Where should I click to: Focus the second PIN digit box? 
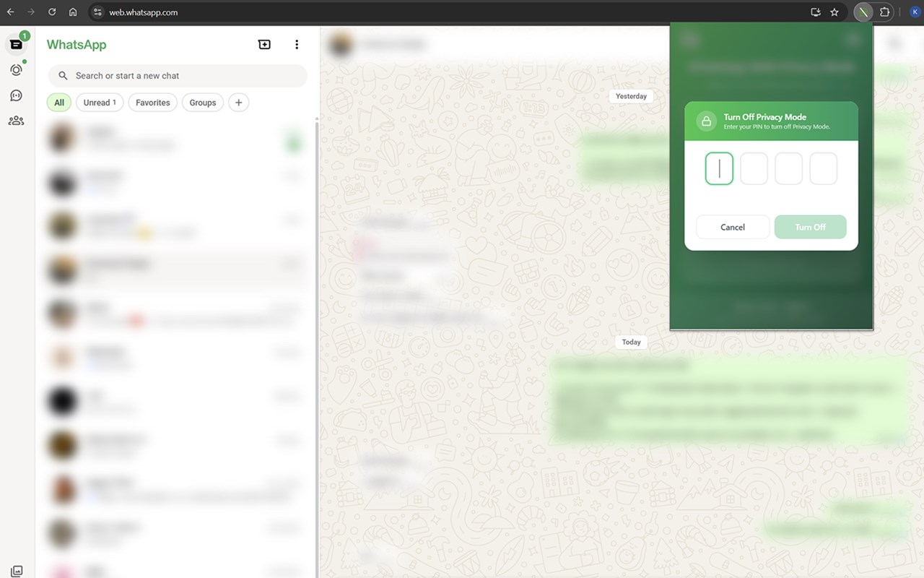754,168
